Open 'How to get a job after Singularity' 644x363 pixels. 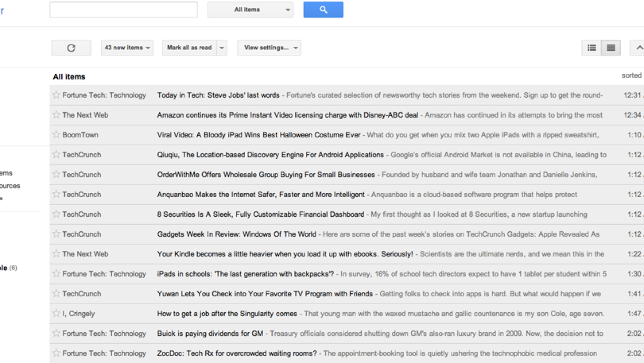(x=227, y=313)
